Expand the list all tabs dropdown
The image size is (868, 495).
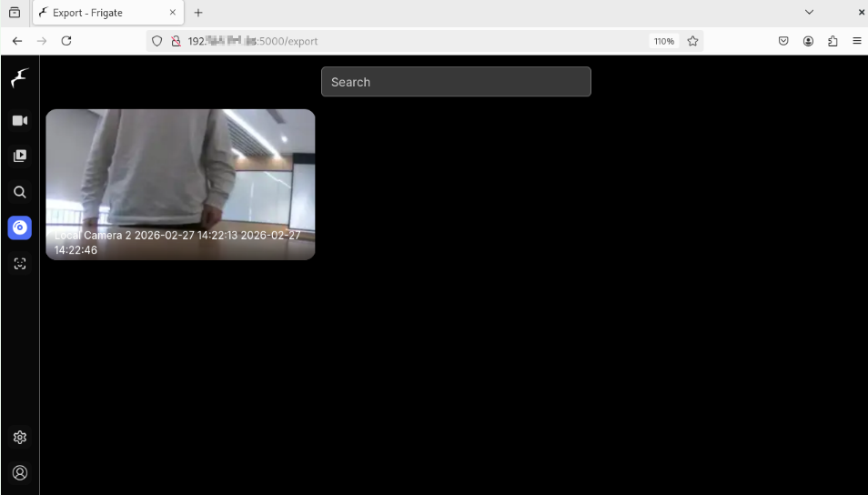point(809,13)
